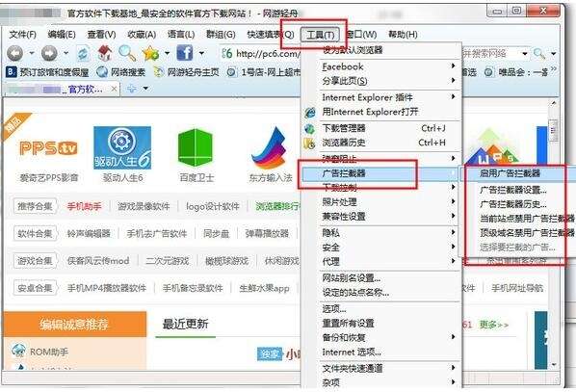Screen dimensions: 576x392
Task: Open the home page house icon
Action: tap(105, 53)
